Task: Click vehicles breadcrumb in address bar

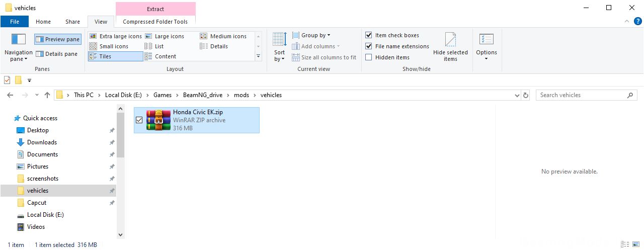Action: pyautogui.click(x=271, y=95)
